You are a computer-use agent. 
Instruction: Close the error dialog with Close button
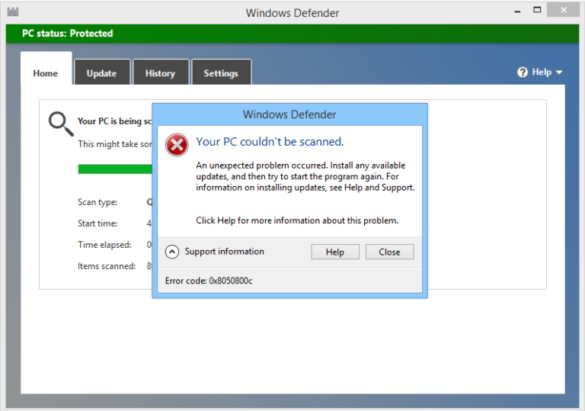[x=390, y=252]
